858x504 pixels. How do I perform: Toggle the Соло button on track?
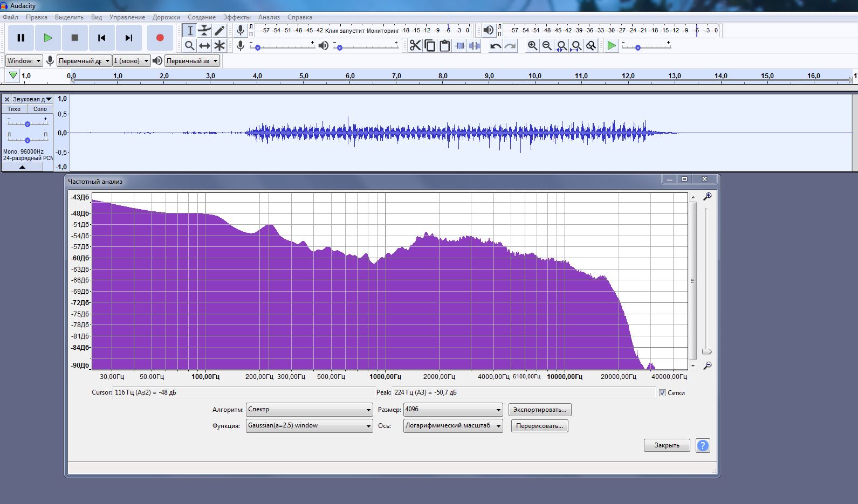pos(40,109)
